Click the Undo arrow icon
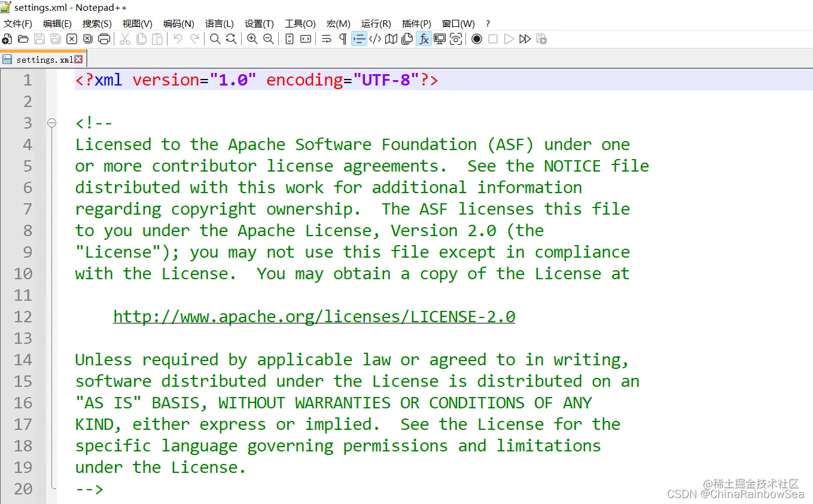Viewport: 813px width, 504px height. 178,39
